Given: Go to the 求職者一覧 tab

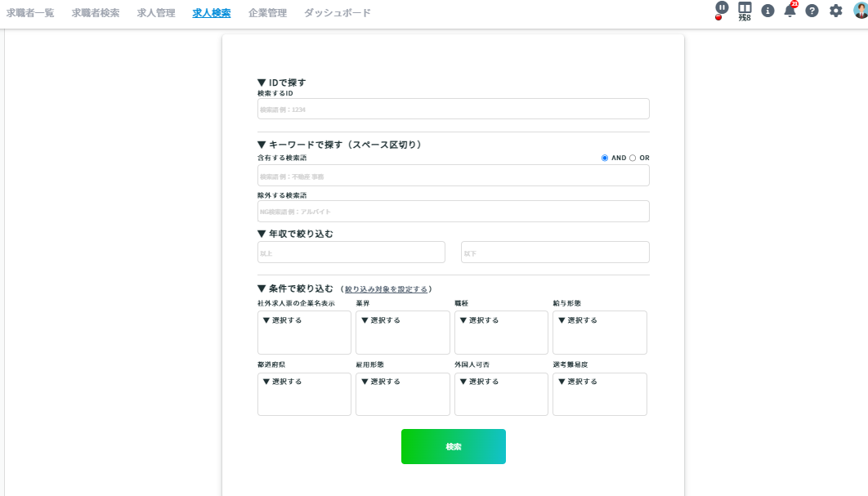Looking at the screenshot, I should pyautogui.click(x=30, y=13).
